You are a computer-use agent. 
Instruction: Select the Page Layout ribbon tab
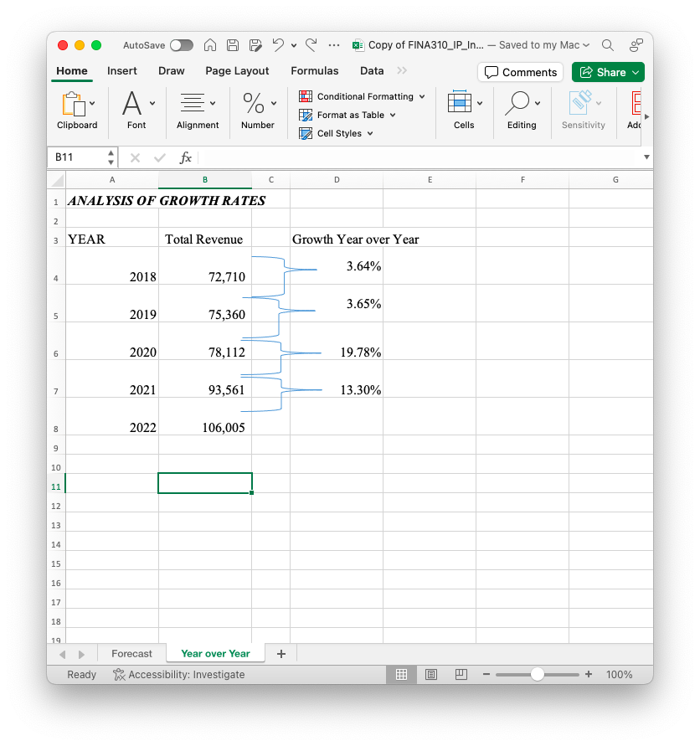click(237, 71)
